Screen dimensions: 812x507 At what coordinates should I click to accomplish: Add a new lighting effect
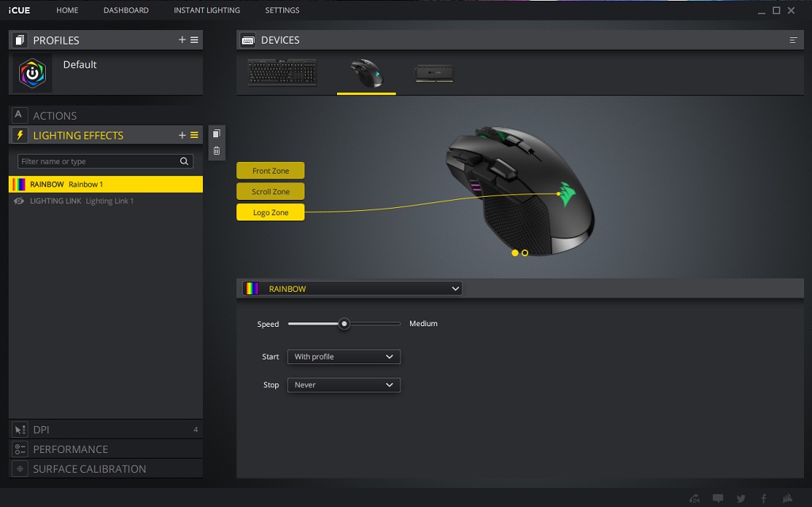[182, 136]
